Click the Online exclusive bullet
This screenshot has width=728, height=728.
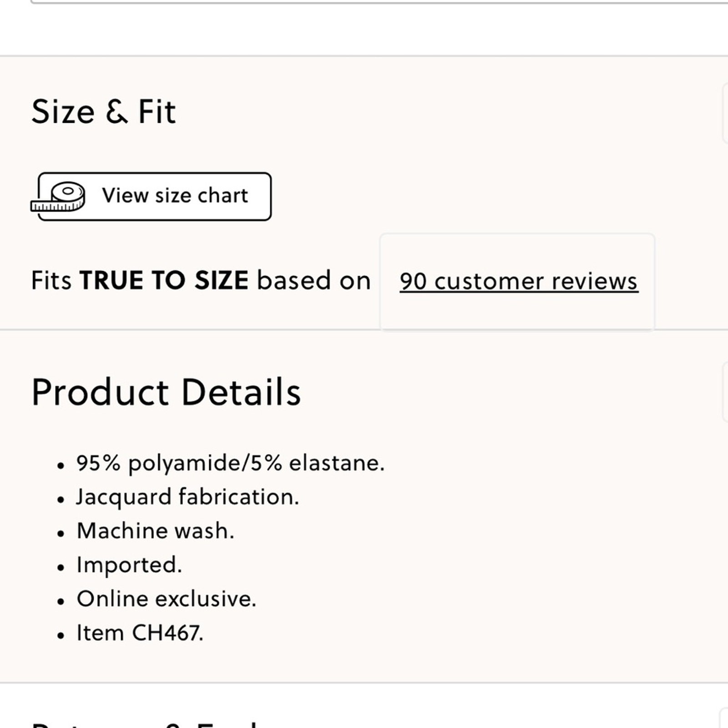[167, 599]
